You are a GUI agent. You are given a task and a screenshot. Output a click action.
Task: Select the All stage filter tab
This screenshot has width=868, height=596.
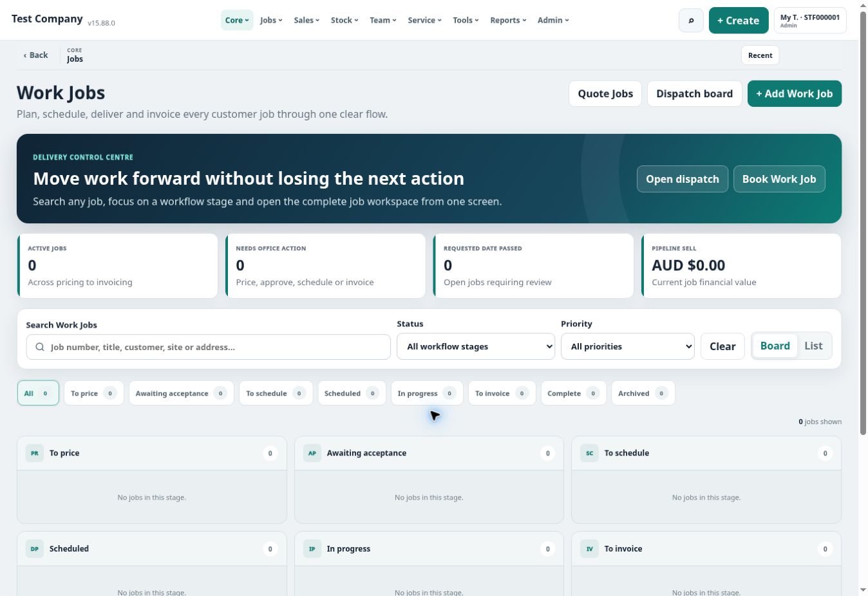pos(38,393)
